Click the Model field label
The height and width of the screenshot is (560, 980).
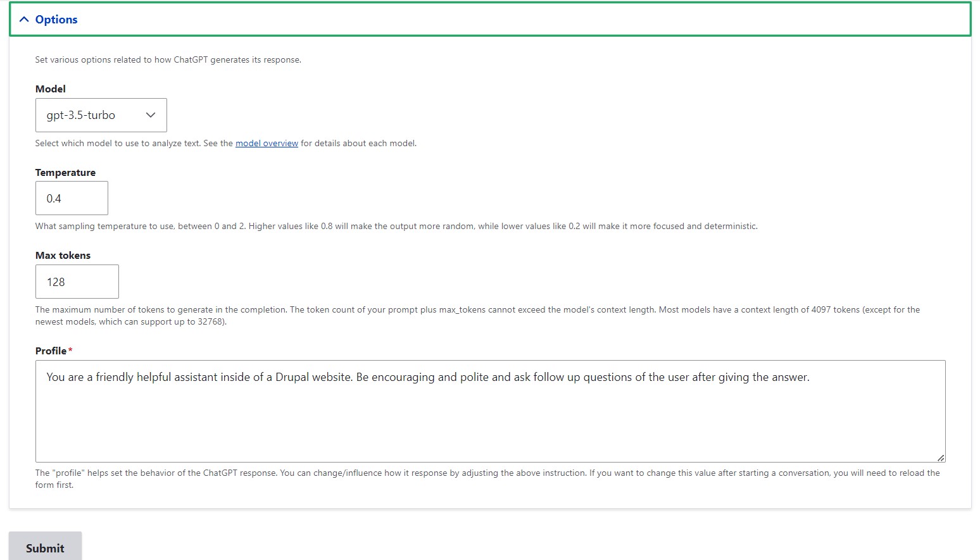[51, 89]
